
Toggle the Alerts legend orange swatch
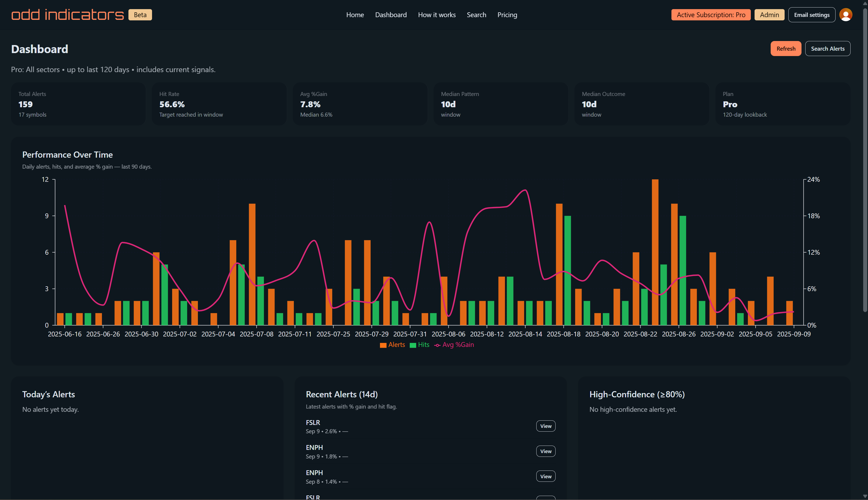tap(383, 345)
